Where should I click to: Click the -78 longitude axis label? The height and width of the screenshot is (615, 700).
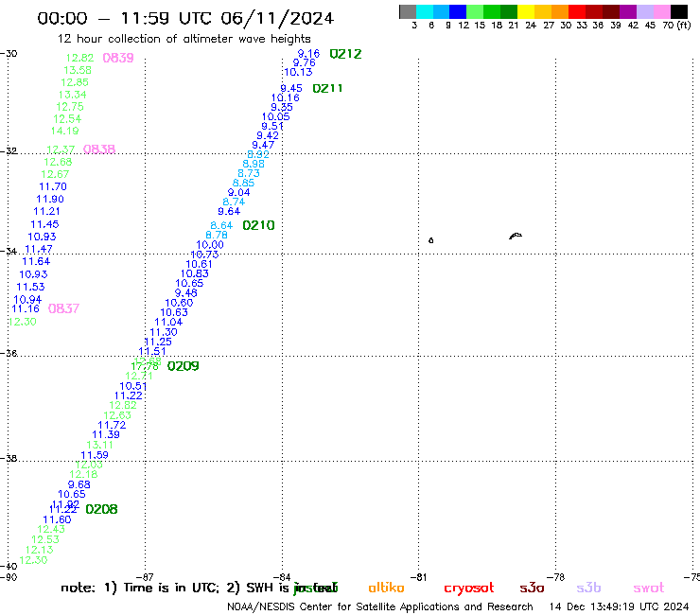[556, 577]
